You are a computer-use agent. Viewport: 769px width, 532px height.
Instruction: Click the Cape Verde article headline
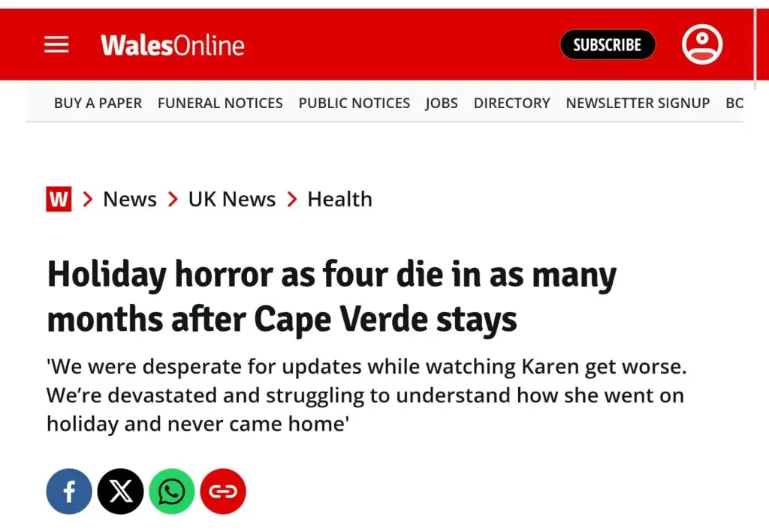330,297
